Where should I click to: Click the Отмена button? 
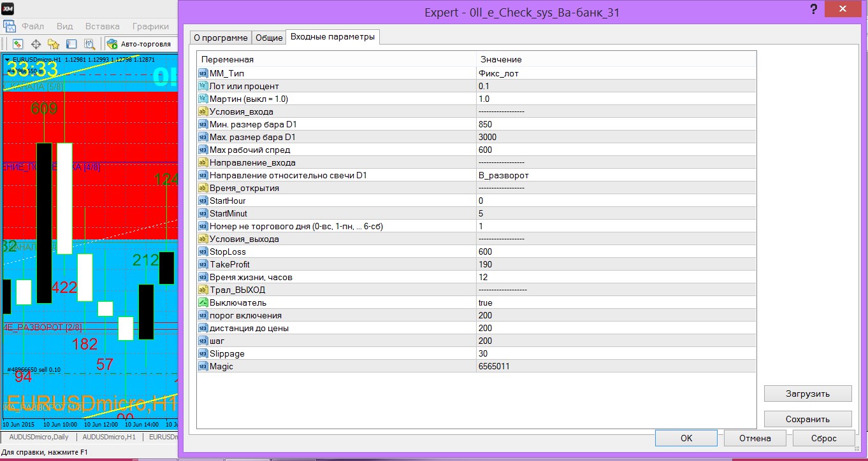point(755,438)
